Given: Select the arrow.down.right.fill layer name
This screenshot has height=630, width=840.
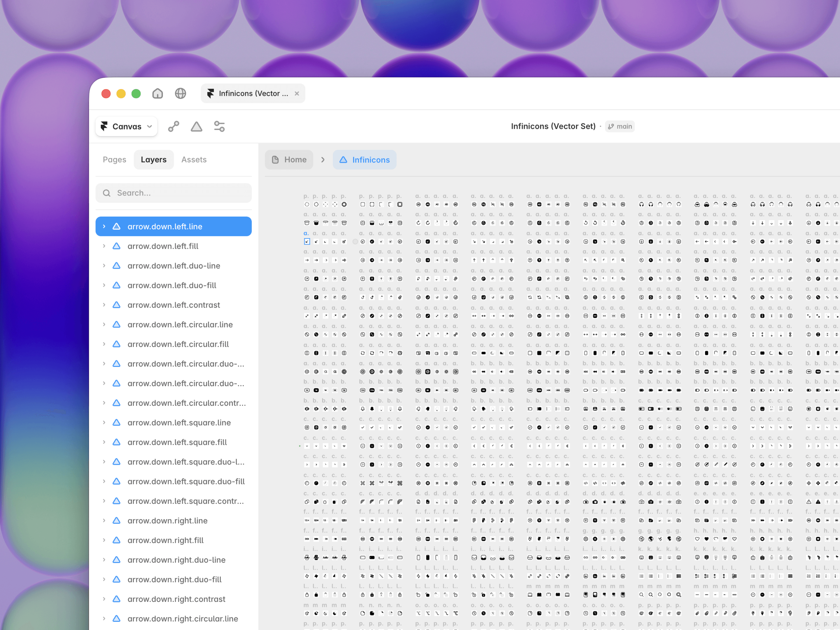Looking at the screenshot, I should 166,540.
